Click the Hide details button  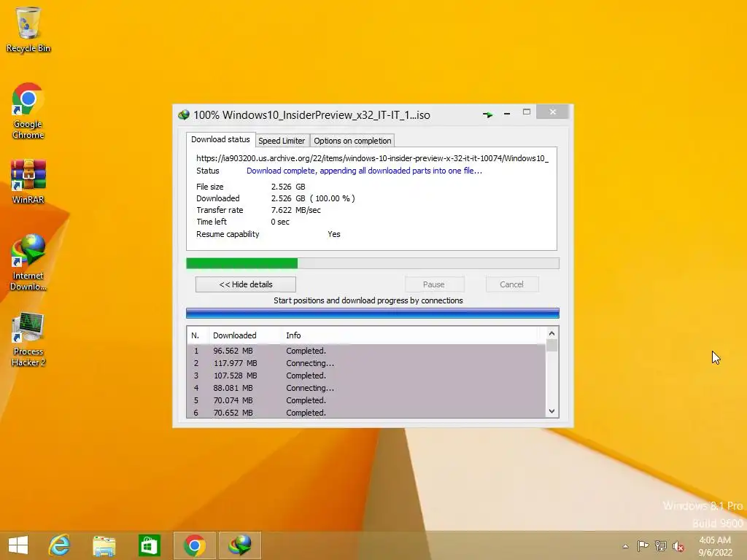[x=246, y=284]
